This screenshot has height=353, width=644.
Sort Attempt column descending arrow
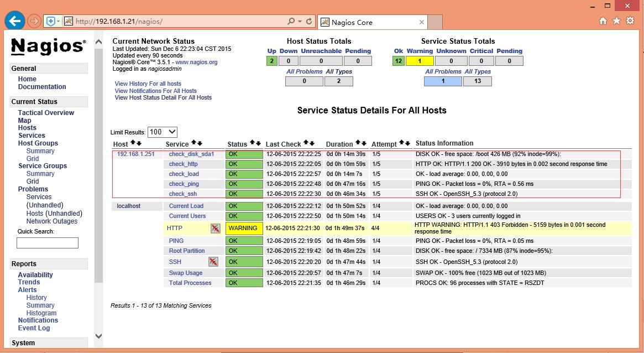[408, 143]
